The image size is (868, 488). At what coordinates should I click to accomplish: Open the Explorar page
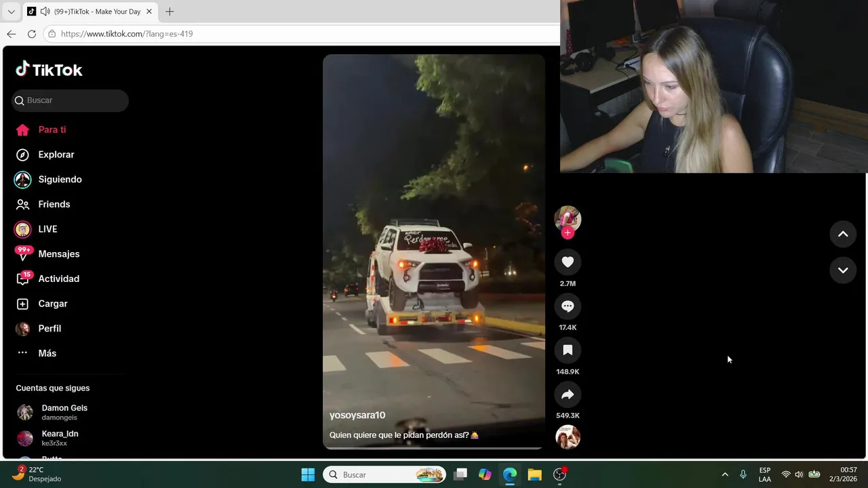pos(56,155)
